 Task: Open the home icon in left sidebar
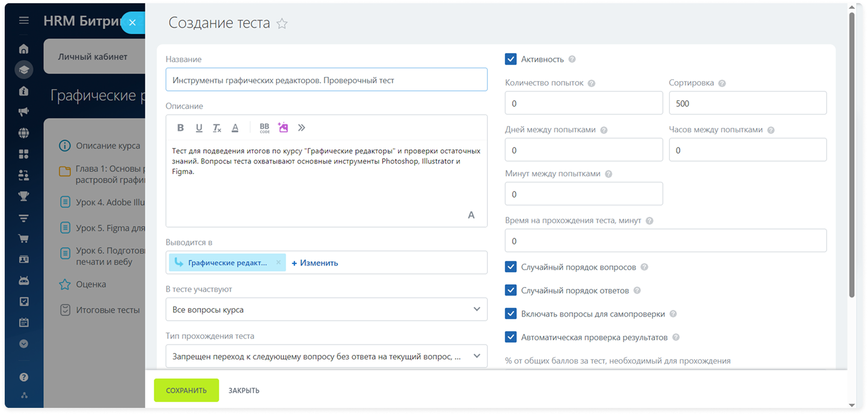coord(24,49)
